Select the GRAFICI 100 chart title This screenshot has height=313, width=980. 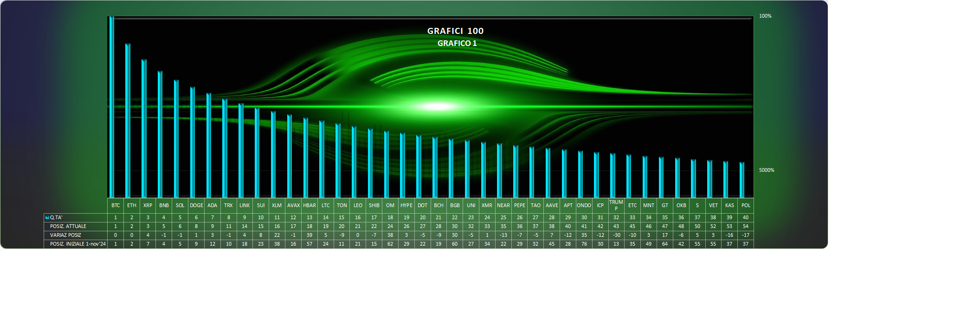[x=455, y=31]
